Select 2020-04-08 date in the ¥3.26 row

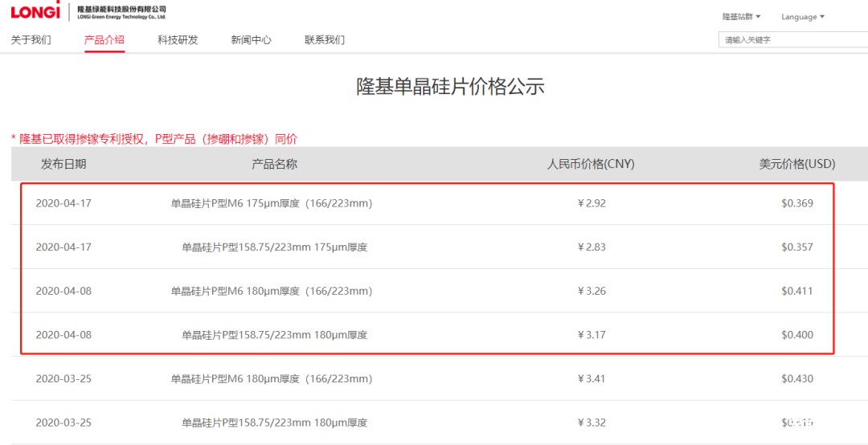[63, 291]
